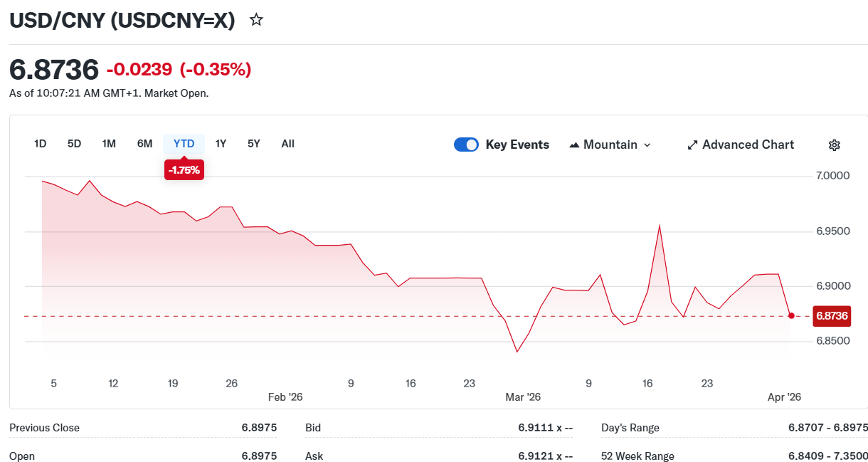
Task: Star USD/CNY to add to watchlist
Action: tap(257, 20)
